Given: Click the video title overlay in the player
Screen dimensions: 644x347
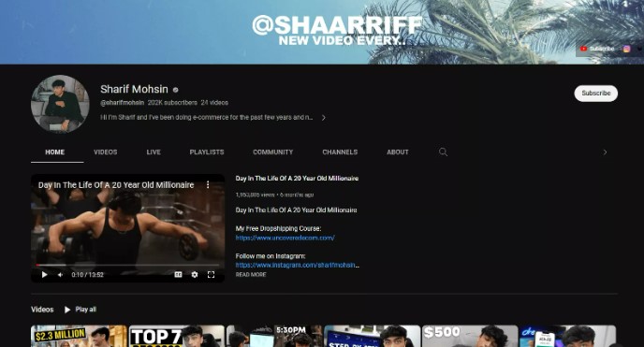Looking at the screenshot, I should 116,185.
